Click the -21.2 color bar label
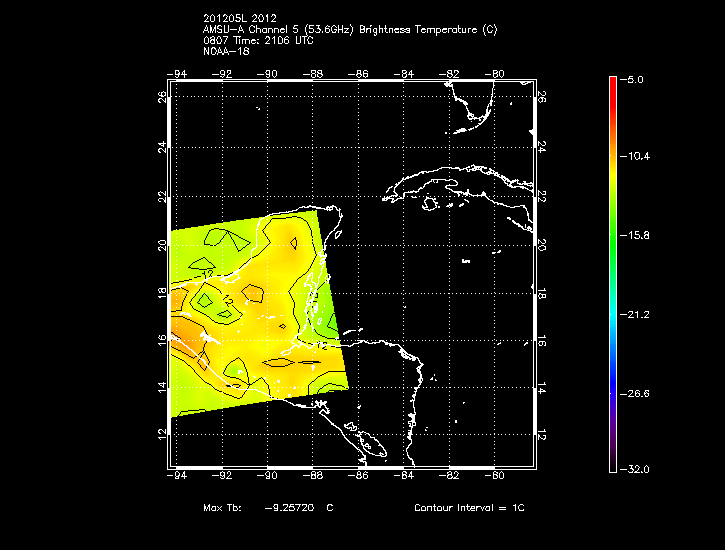This screenshot has height=550, width=725. (x=635, y=315)
